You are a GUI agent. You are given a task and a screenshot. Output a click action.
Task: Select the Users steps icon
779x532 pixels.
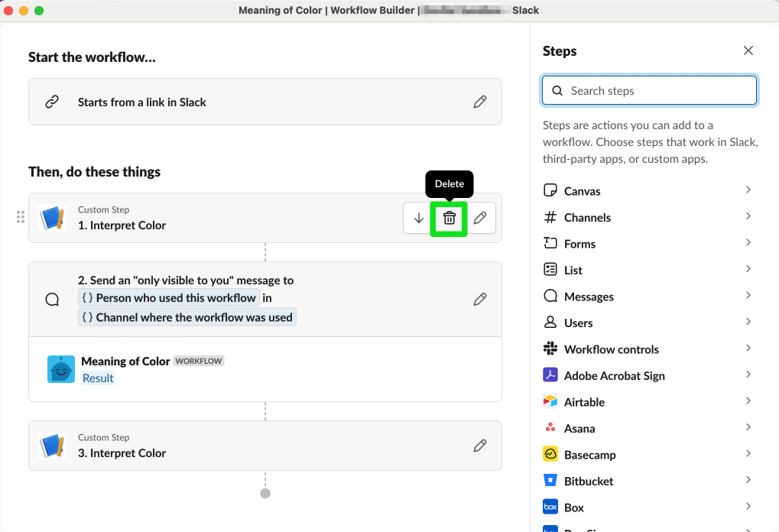(x=553, y=323)
